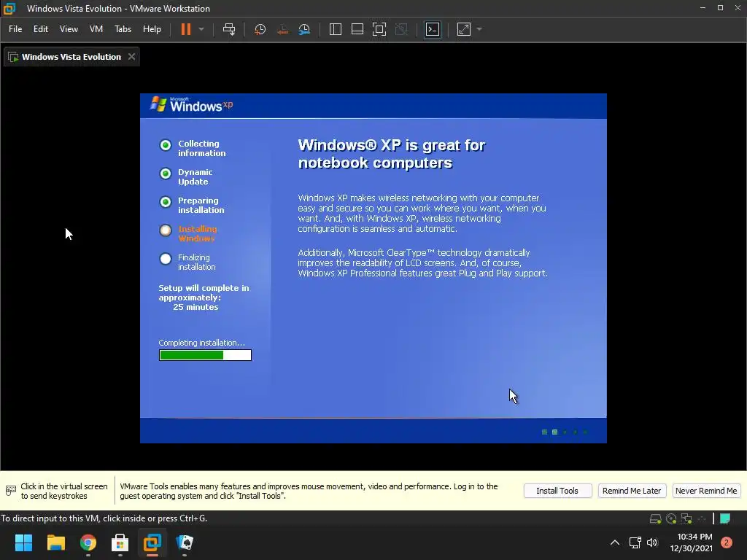The image size is (747, 560).
Task: Open the snapshot manager
Action: 304,29
